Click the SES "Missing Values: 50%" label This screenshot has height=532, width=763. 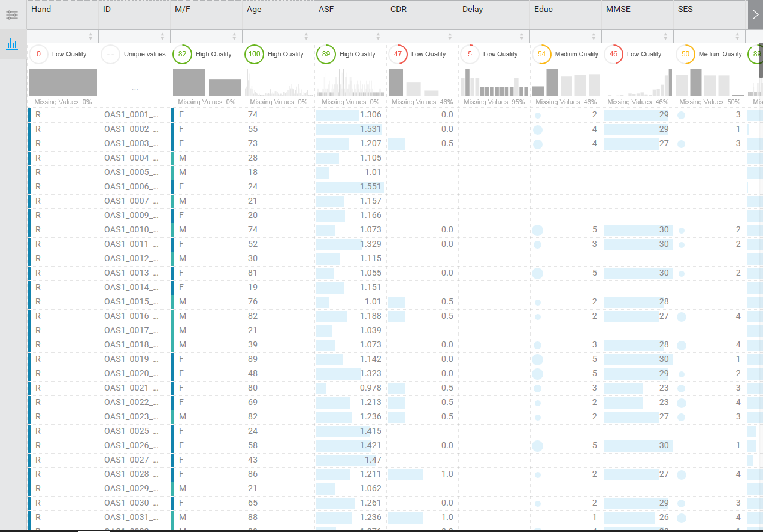(x=710, y=102)
